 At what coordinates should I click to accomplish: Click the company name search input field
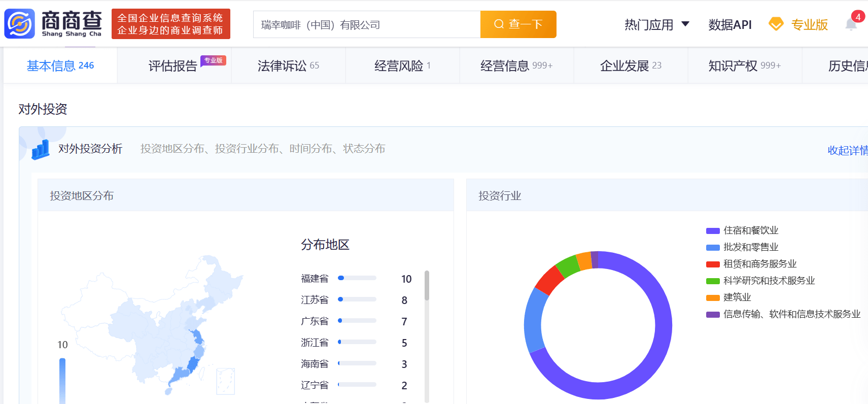click(x=366, y=24)
